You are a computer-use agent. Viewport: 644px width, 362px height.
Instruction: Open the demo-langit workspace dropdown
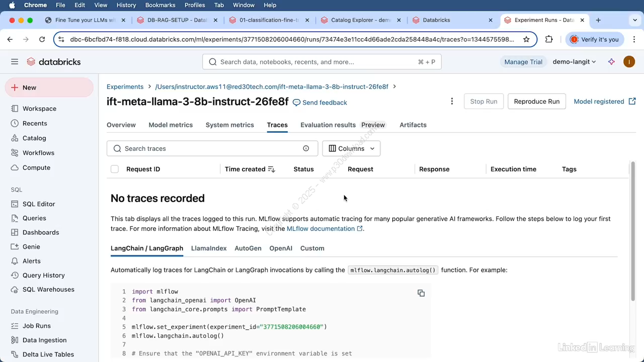pos(574,62)
